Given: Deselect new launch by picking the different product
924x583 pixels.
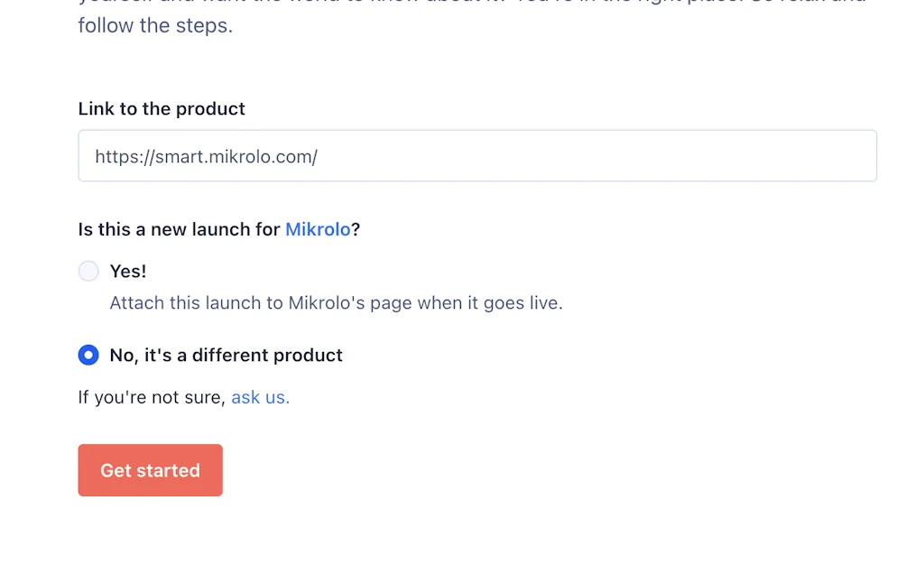Looking at the screenshot, I should pos(88,355).
